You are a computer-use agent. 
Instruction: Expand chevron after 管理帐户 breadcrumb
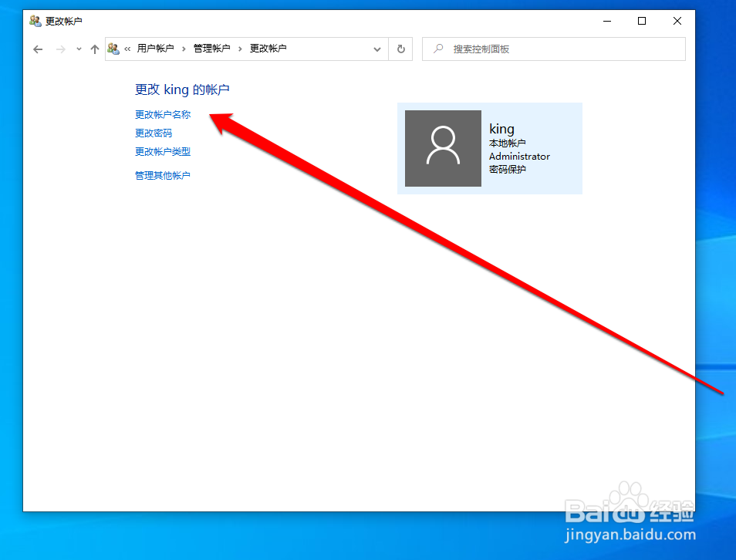coord(240,49)
